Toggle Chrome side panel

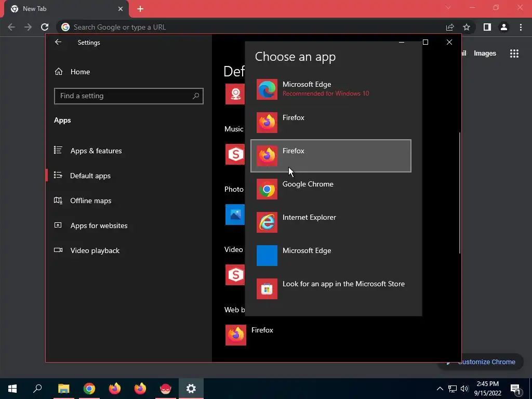tap(487, 27)
